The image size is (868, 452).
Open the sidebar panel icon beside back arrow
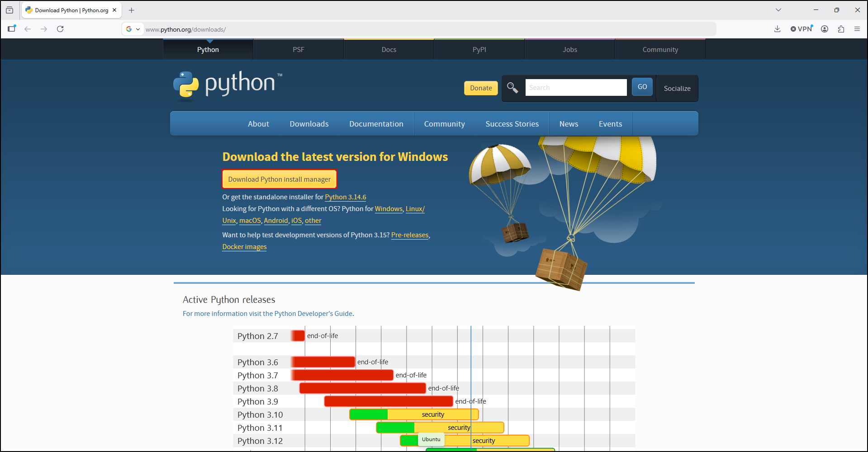click(x=11, y=29)
